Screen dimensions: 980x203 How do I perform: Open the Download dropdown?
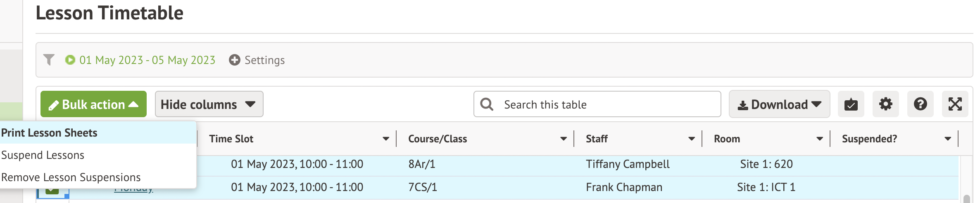[x=779, y=104]
